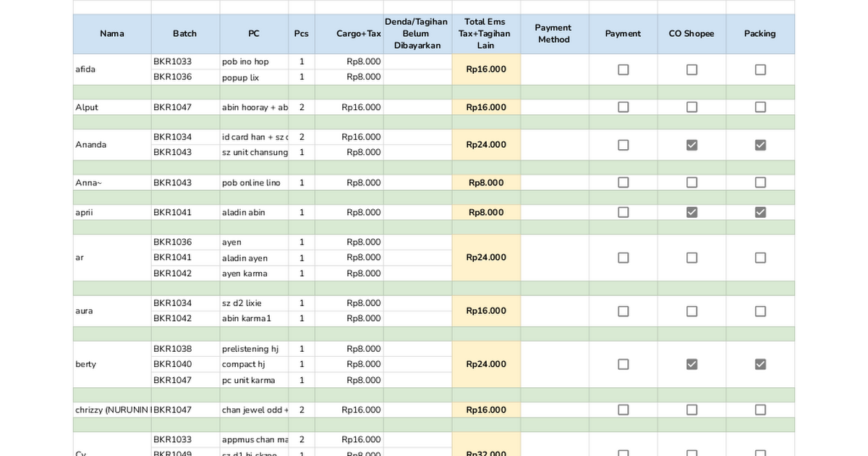Check the Payment checkbox for afida
Viewport: 868px width, 456px height.
[x=623, y=69]
